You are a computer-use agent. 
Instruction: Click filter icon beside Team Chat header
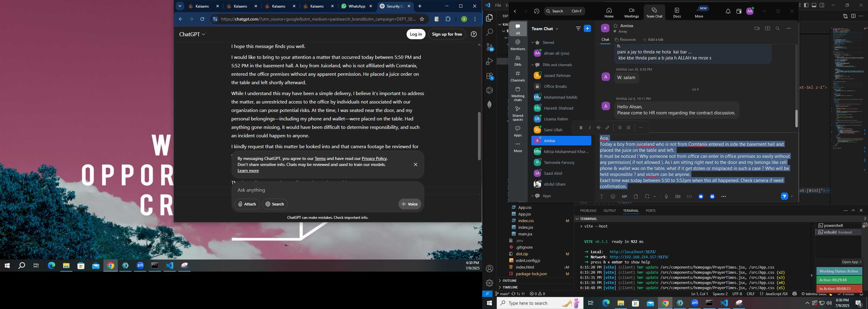(578, 28)
